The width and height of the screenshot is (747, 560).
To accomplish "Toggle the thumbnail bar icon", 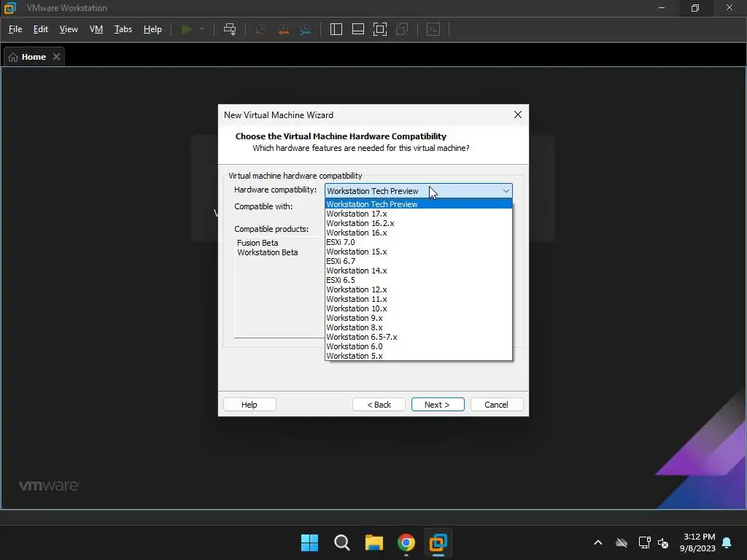I will 357,29.
